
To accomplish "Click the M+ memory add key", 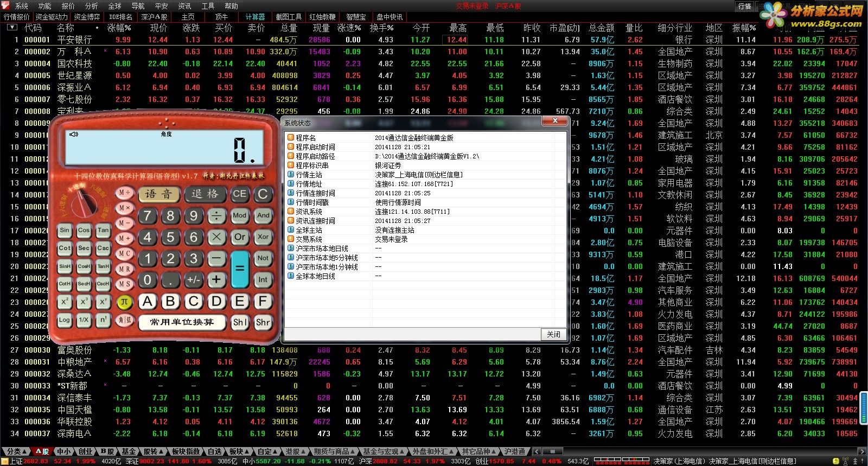I will [x=125, y=239].
